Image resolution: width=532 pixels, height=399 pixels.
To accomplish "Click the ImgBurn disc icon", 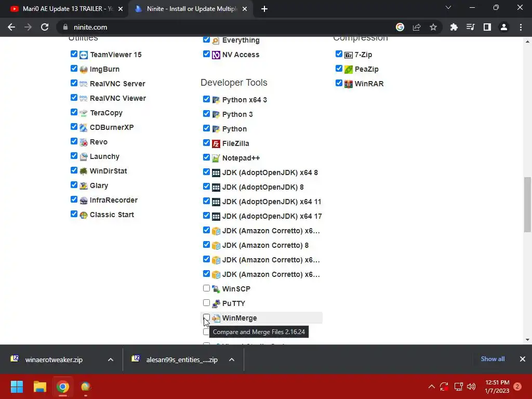I will 84,70.
